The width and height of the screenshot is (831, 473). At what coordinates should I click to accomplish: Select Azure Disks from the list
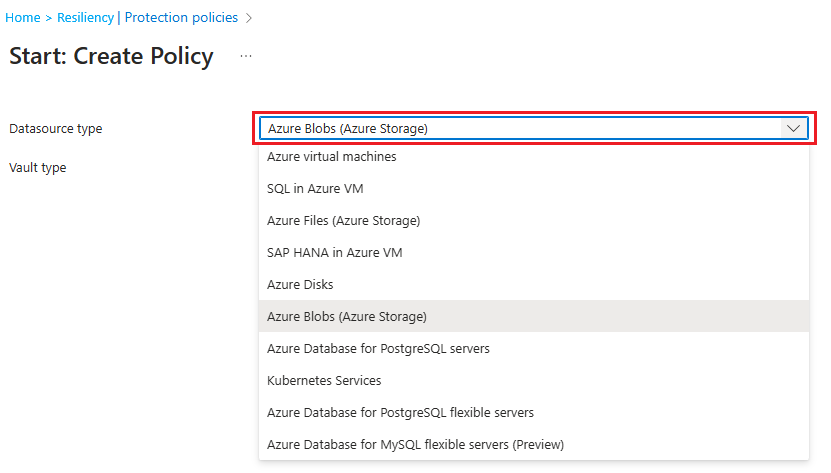click(300, 285)
